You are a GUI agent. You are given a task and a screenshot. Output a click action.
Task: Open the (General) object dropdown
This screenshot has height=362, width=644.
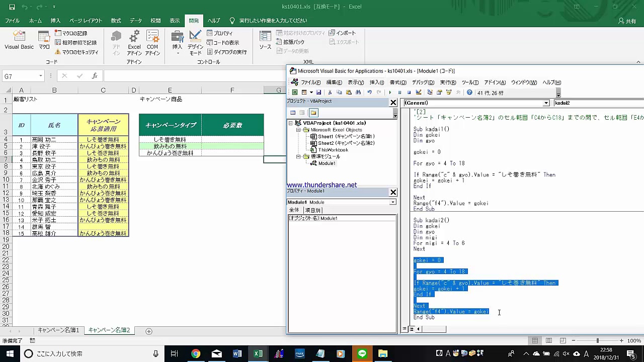pyautogui.click(x=546, y=103)
